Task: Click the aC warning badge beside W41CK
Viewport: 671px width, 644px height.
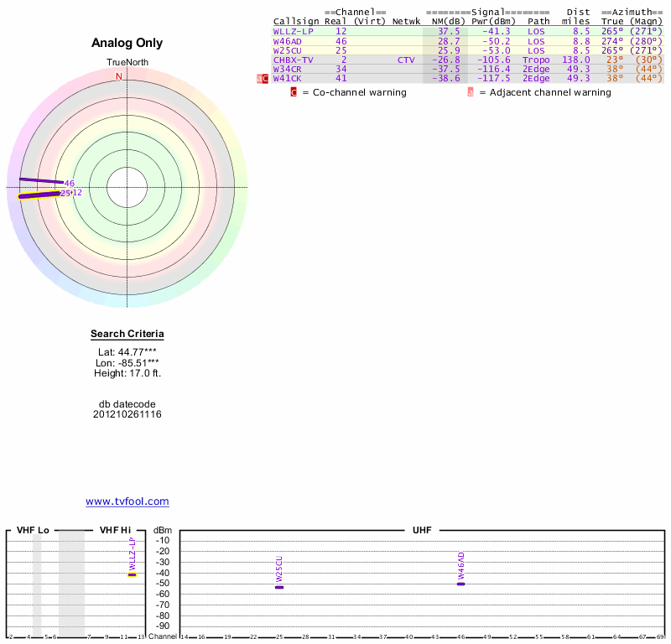Action: [263, 79]
